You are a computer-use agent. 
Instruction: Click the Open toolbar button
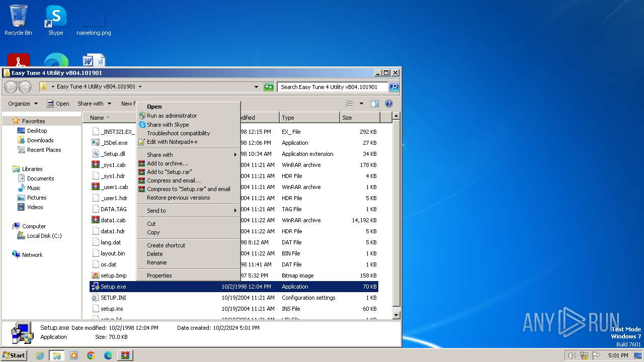click(x=58, y=104)
